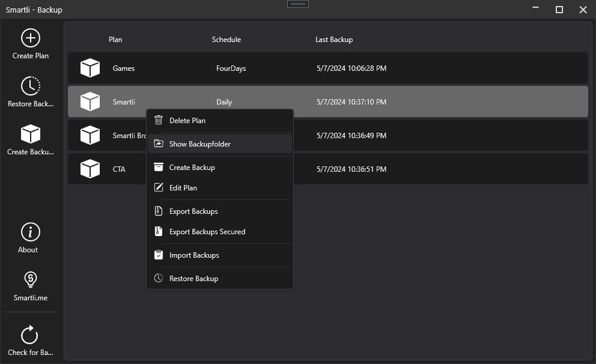Open the About info icon
The image size is (596, 364).
point(30,232)
